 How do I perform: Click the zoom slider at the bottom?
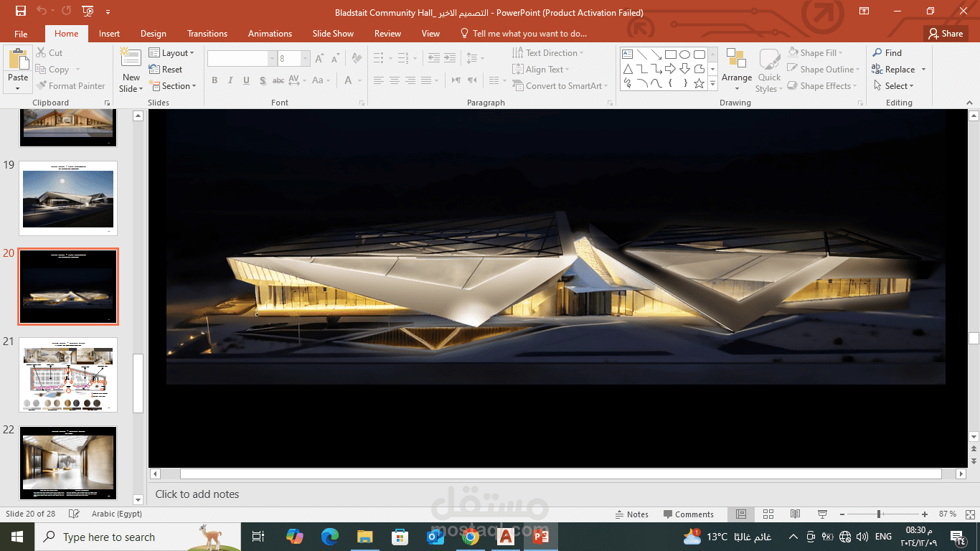(x=877, y=514)
